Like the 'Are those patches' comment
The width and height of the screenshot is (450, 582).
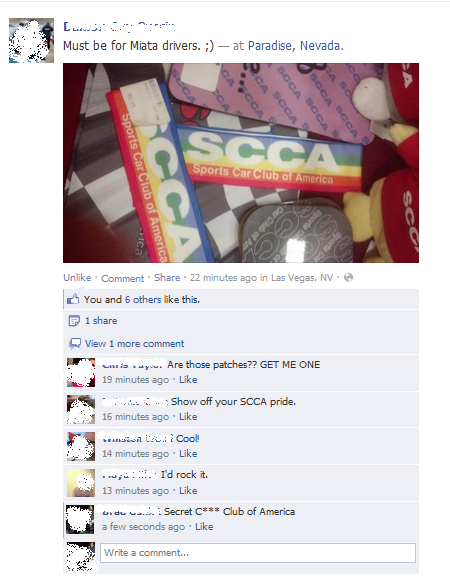pos(188,379)
